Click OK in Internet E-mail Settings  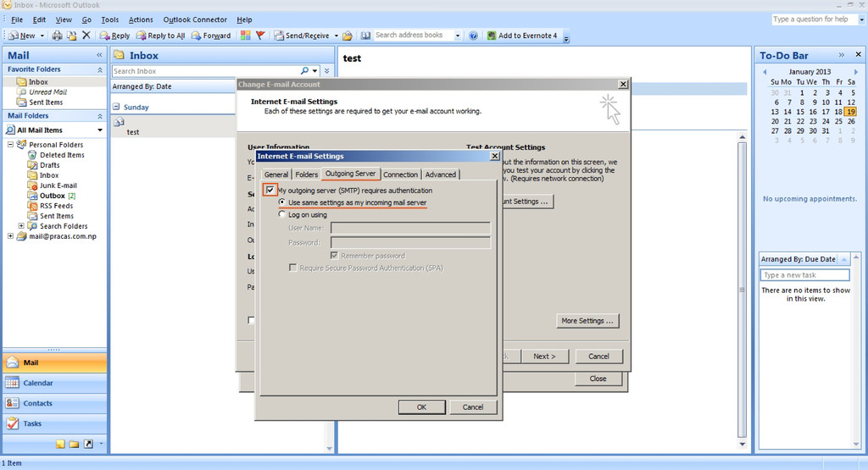[421, 407]
